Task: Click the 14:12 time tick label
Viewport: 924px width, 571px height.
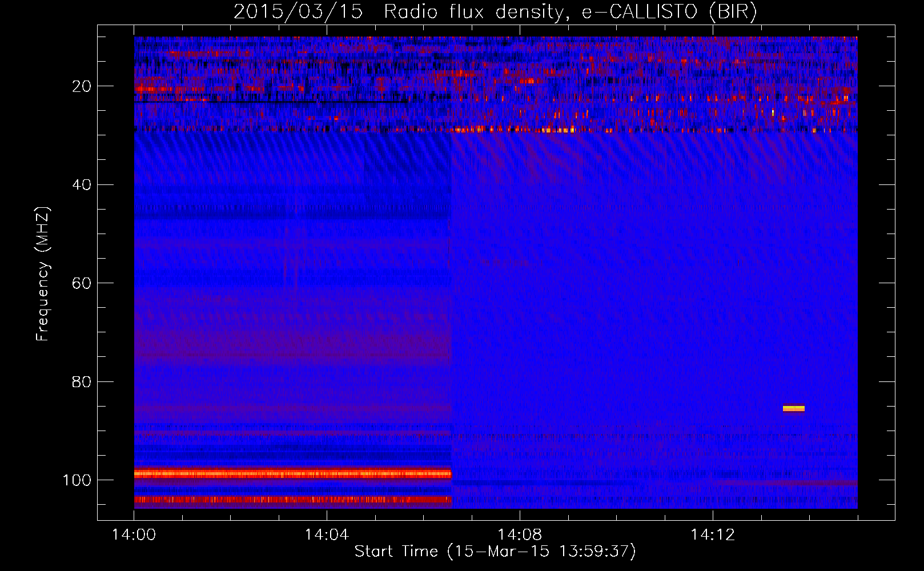Action: (713, 535)
